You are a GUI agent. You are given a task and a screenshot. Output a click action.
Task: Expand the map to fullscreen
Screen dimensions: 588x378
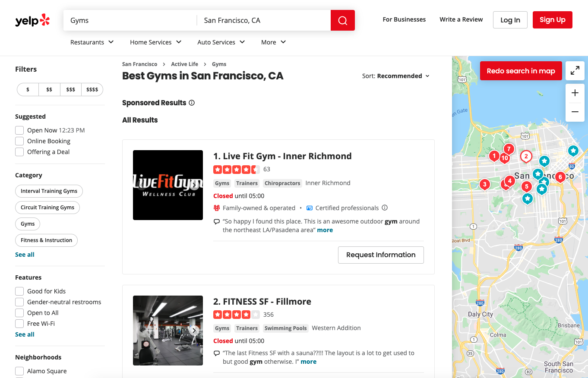[575, 70]
